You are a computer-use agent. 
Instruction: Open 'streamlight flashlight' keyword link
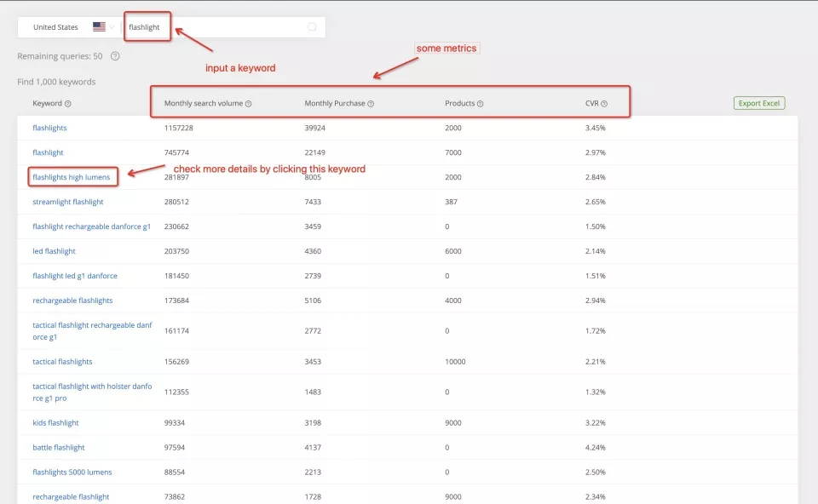pyautogui.click(x=68, y=202)
